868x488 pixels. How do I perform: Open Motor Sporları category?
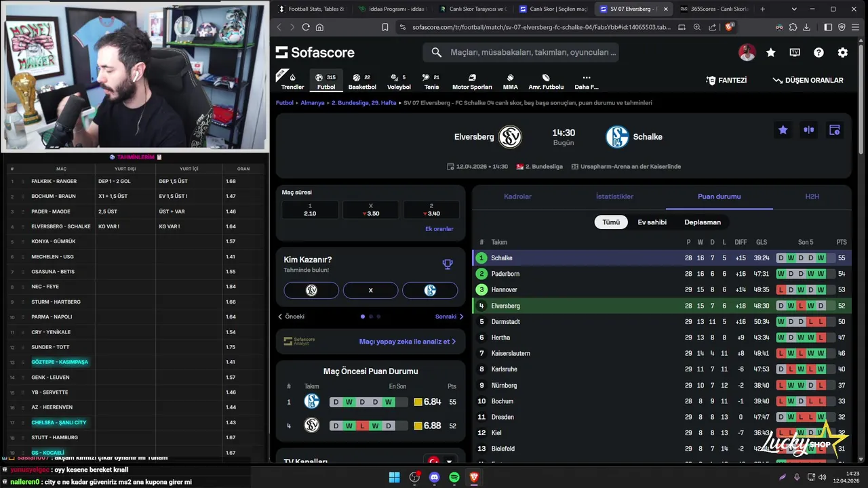point(472,81)
